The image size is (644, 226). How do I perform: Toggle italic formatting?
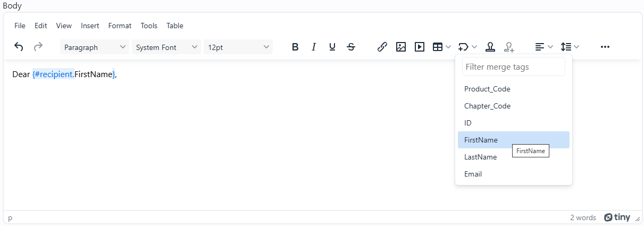[x=314, y=47]
